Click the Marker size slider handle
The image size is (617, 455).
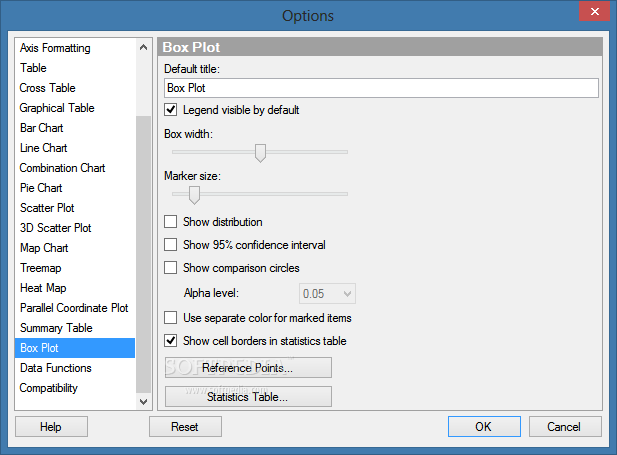[194, 195]
